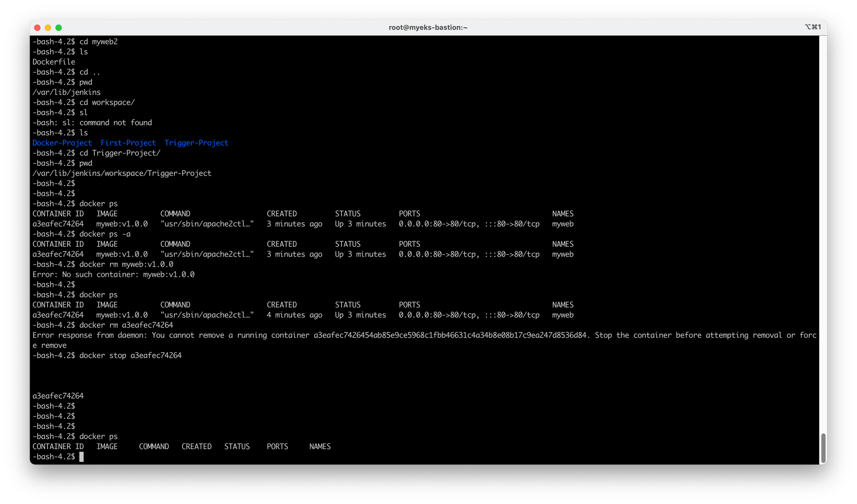Click the 'sl: command not found' error line

92,123
